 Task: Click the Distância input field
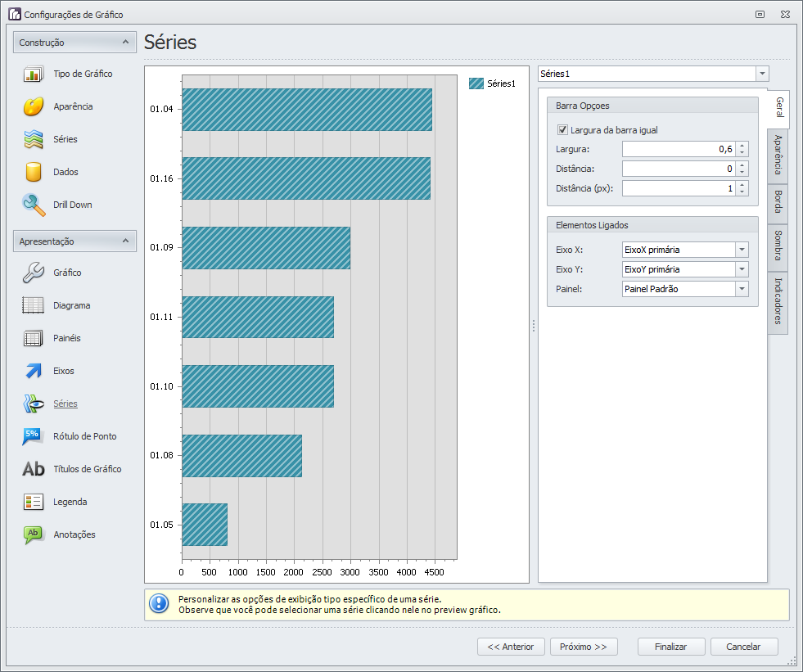tap(679, 169)
